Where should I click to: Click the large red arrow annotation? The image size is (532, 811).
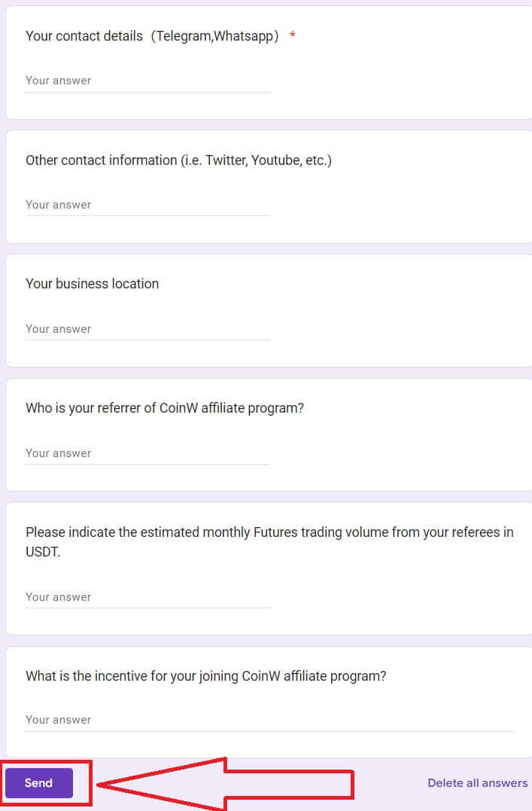pos(226,784)
